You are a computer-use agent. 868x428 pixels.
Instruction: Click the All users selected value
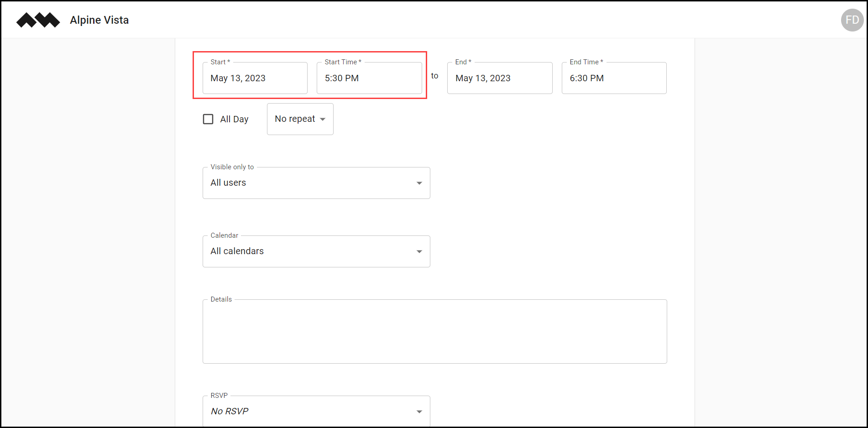(228, 183)
